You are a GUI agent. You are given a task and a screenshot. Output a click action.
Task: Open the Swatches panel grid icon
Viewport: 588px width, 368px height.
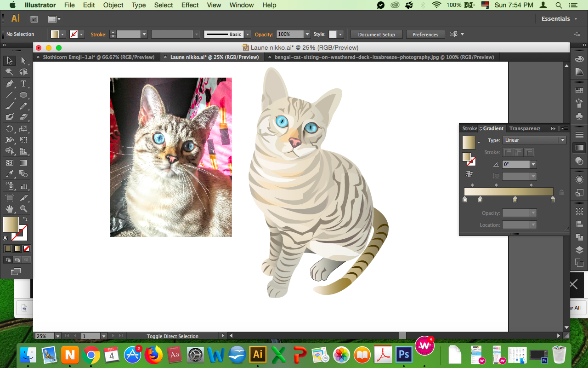coord(579,91)
